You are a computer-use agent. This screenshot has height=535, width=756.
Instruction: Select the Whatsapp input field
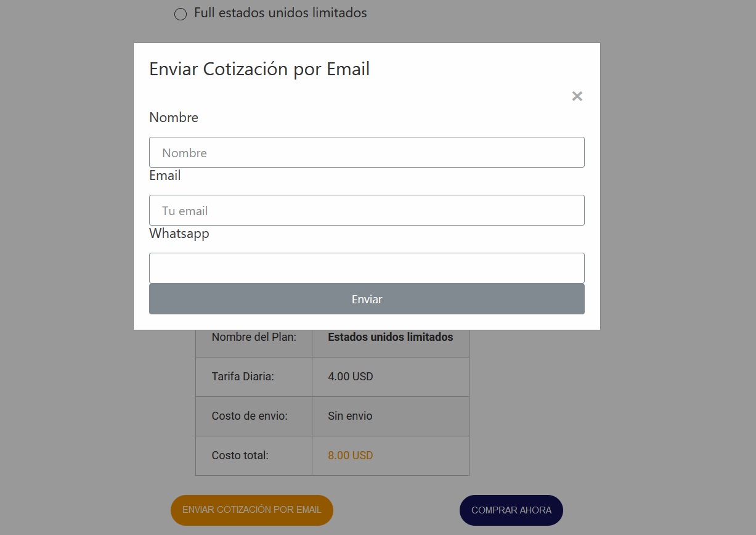(367, 267)
